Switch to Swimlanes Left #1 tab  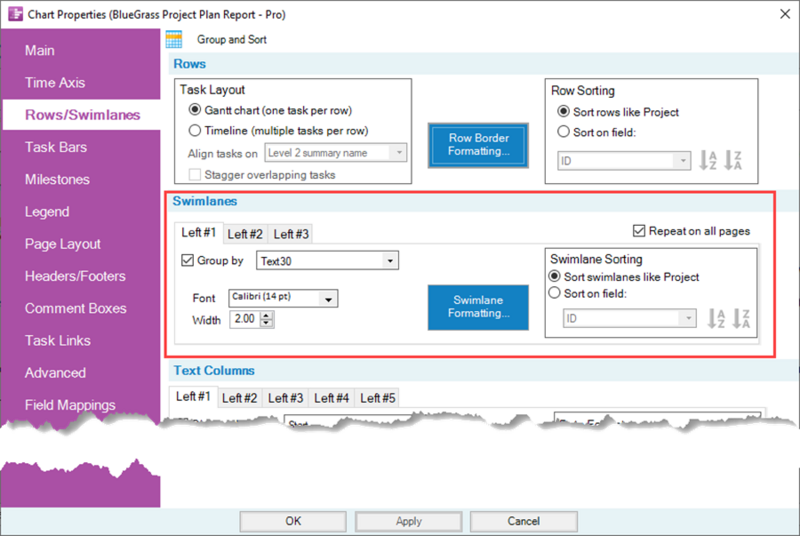[199, 233]
